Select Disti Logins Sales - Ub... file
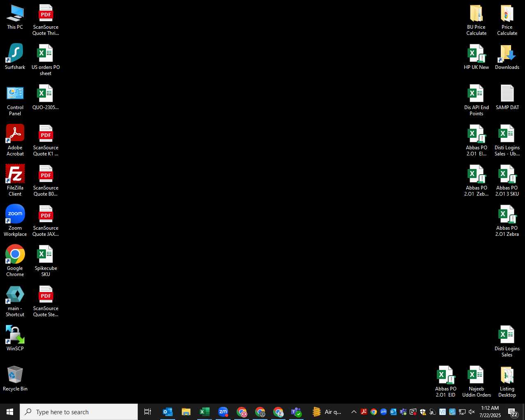The image size is (525, 420). coord(507,141)
